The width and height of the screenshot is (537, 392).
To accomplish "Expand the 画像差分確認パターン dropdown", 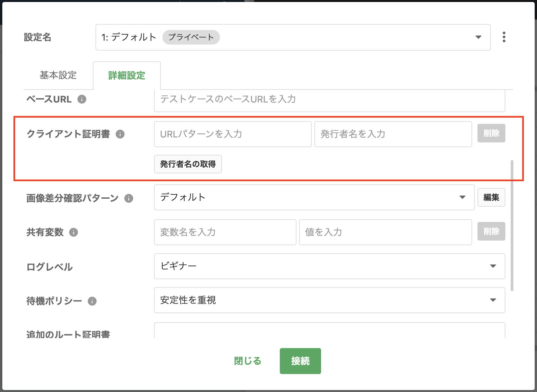I will [314, 197].
